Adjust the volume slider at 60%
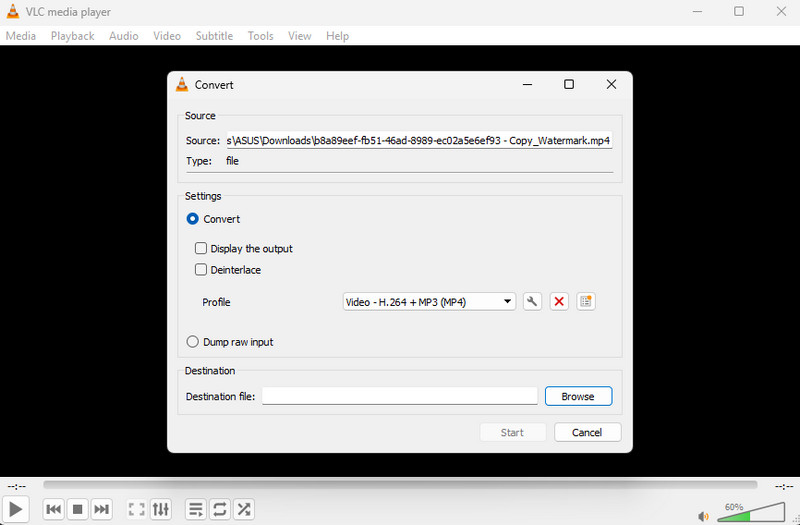 tap(751, 513)
